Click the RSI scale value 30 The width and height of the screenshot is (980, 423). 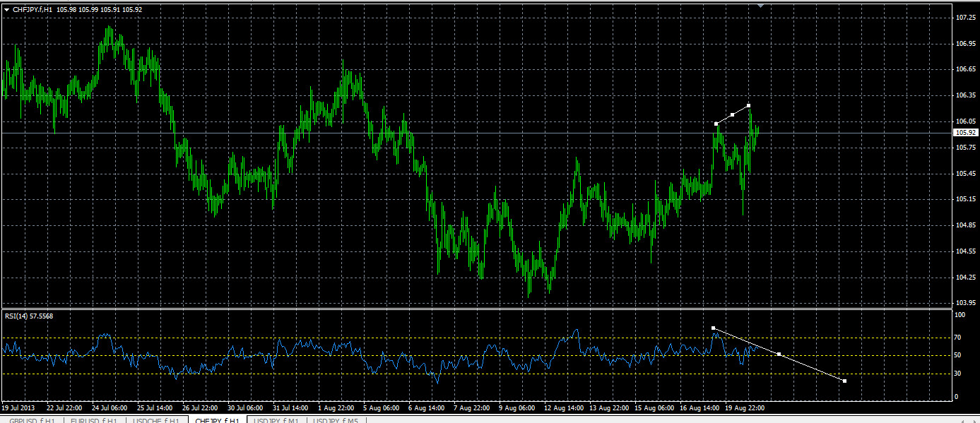(x=958, y=374)
